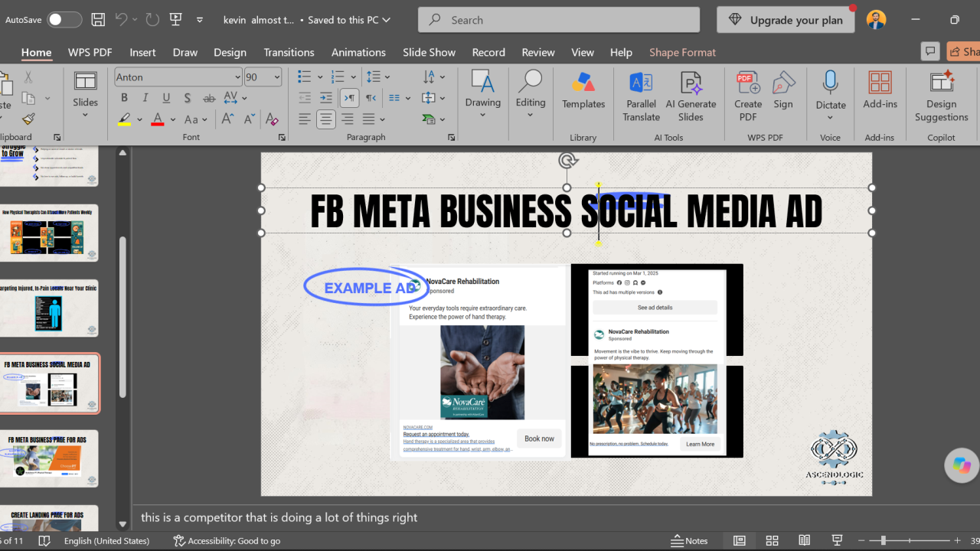
Task: Open the line spacing dropdown
Action: coord(378,77)
